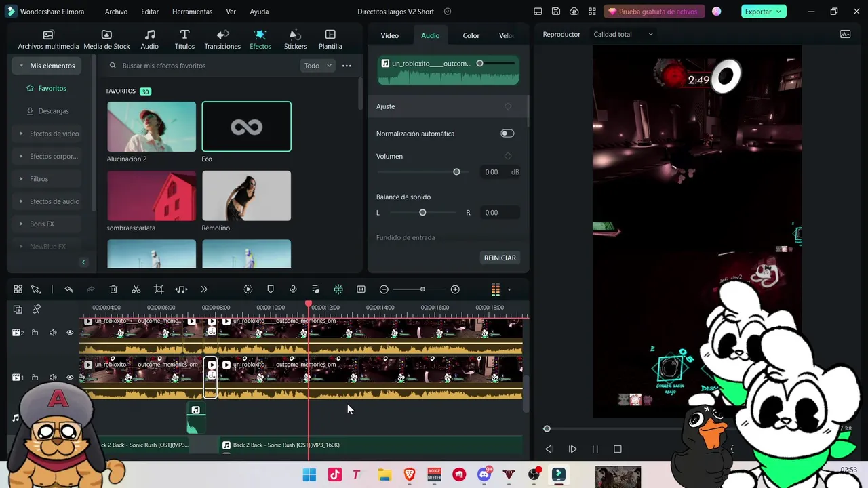Select the Alucinación 2 effect thumbnail
This screenshot has width=868, height=488.
(x=151, y=127)
